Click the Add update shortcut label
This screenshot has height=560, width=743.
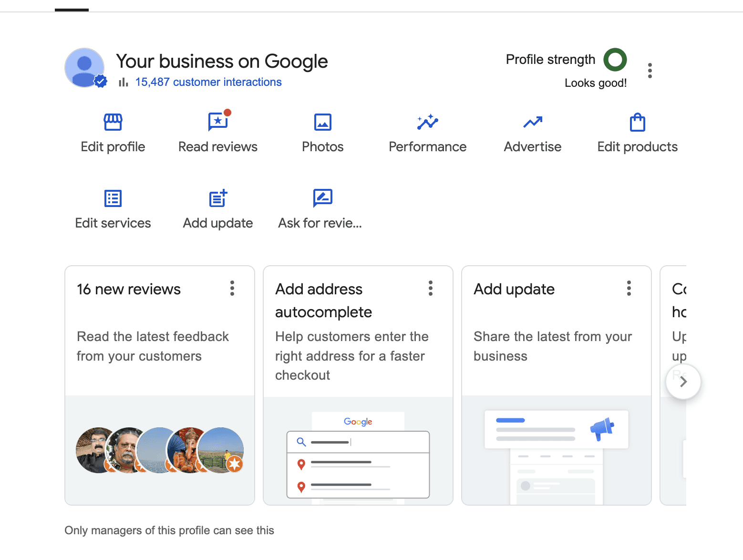(218, 223)
